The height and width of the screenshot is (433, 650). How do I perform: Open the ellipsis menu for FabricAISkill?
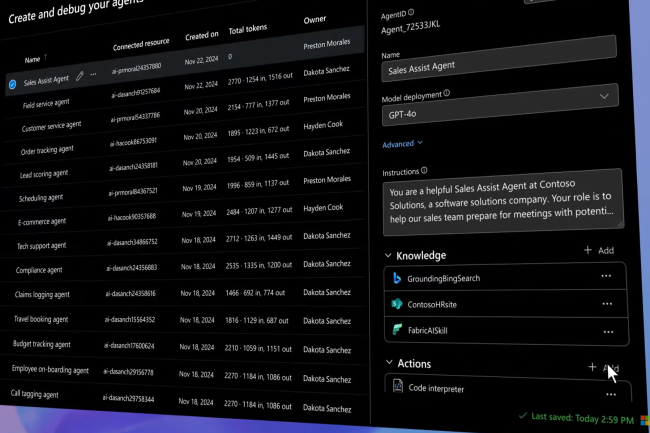[607, 330]
